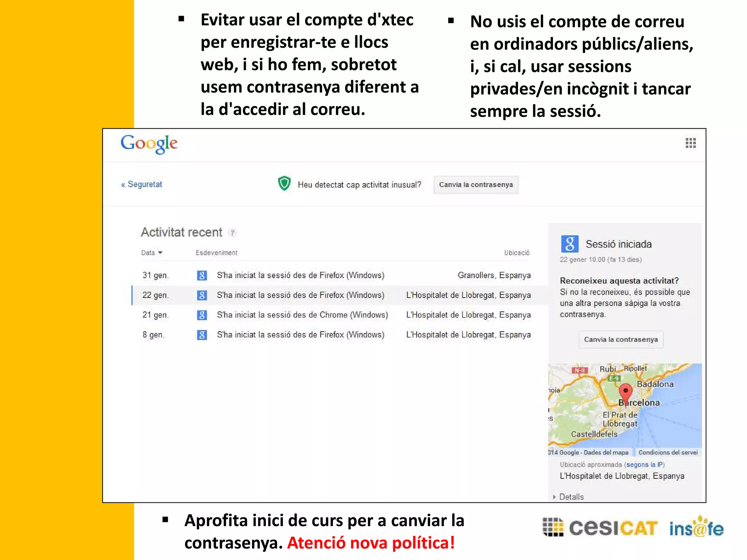The height and width of the screenshot is (560, 747).
Task: Click the Esdeveniment column header
Action: (216, 253)
